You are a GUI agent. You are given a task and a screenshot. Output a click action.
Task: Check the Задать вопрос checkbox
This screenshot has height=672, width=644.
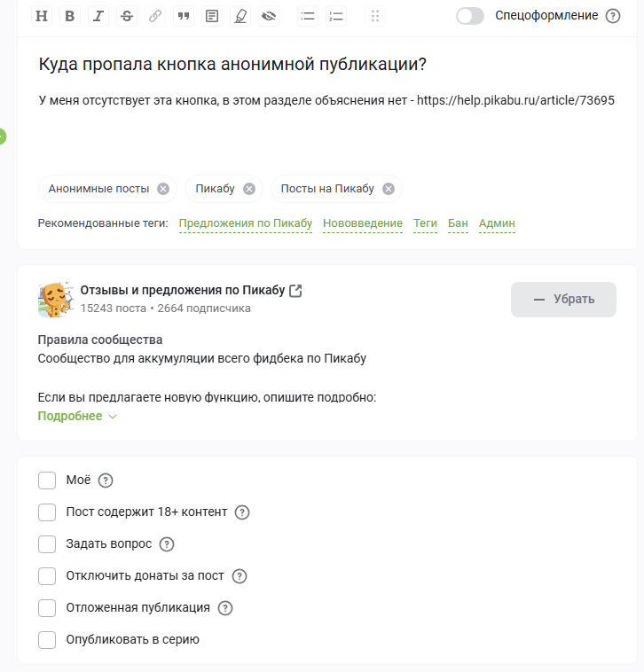[x=47, y=544]
